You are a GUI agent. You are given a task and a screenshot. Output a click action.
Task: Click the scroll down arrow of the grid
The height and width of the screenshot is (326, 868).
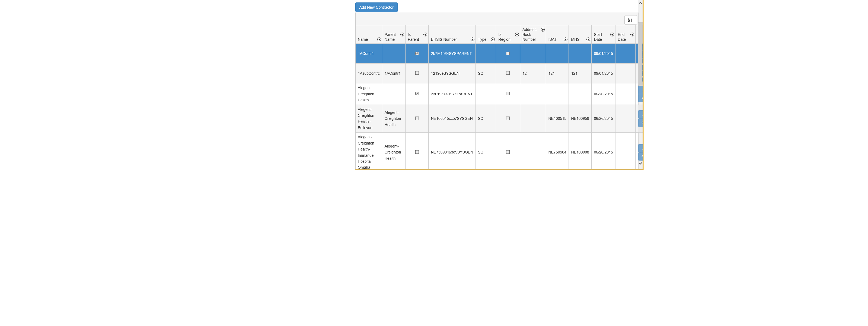[x=640, y=163]
